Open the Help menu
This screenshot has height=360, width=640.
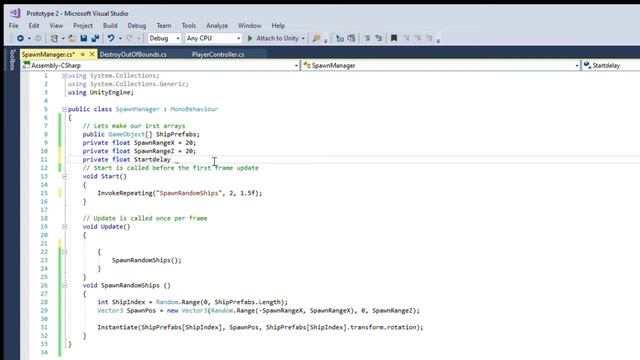[278, 25]
